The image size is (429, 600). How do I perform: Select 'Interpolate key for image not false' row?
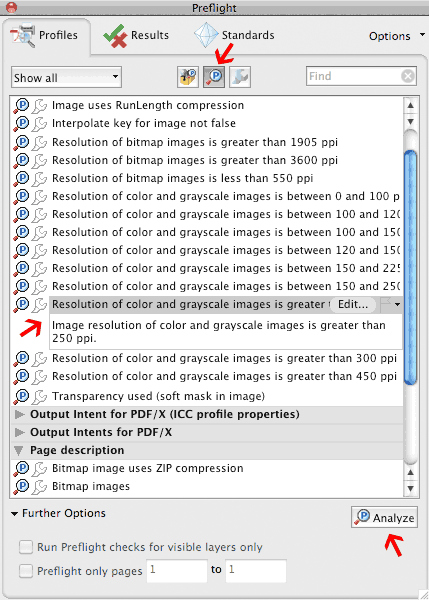(207, 124)
